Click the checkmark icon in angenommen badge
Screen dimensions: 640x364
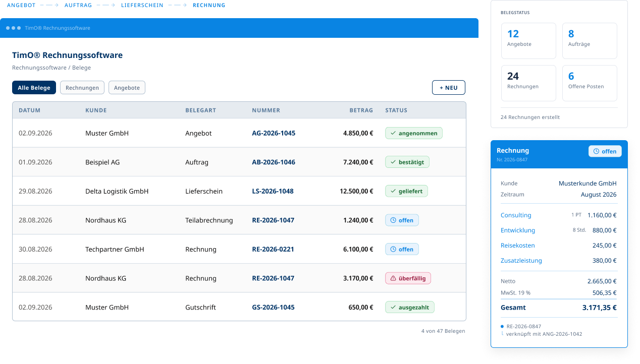393,133
